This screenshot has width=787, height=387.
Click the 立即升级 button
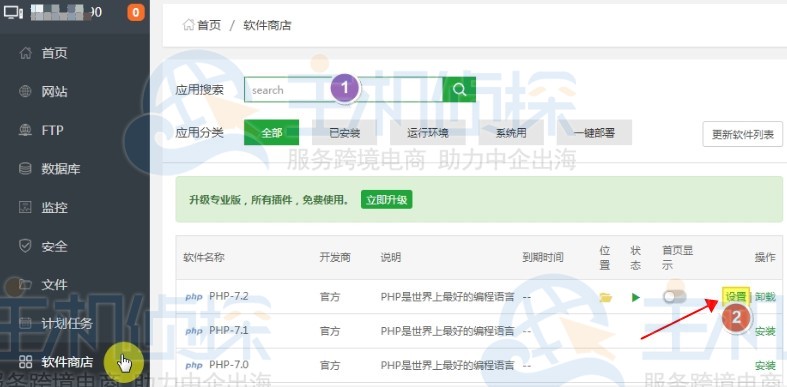(386, 200)
